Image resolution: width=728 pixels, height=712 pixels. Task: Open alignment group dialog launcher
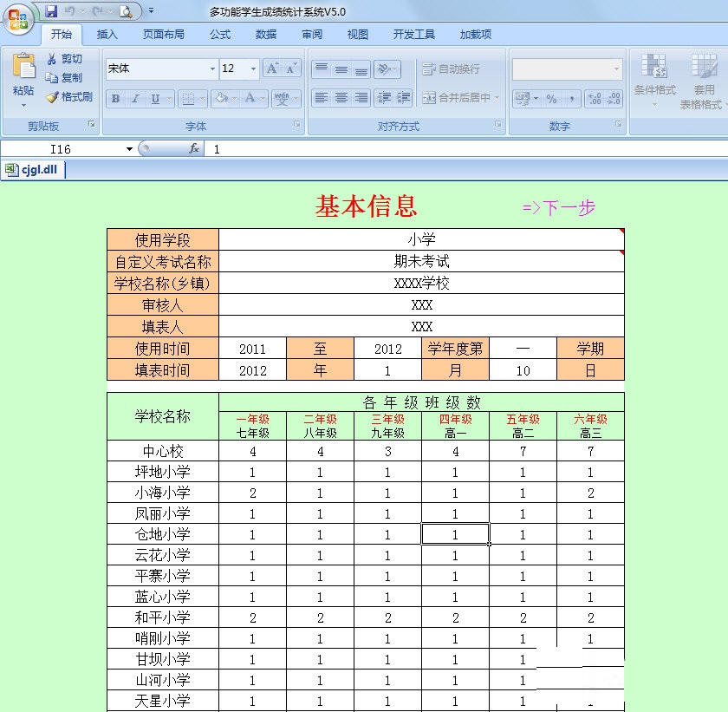(x=498, y=124)
